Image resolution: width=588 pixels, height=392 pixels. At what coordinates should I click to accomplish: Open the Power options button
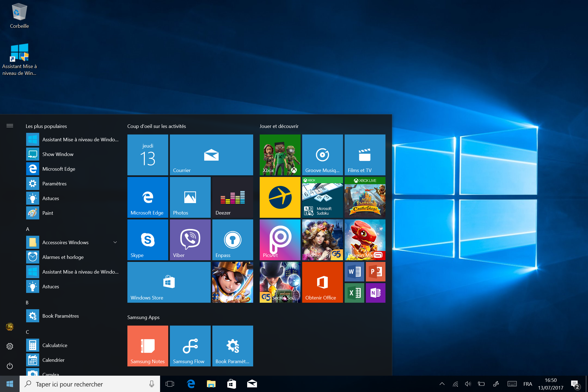click(10, 366)
